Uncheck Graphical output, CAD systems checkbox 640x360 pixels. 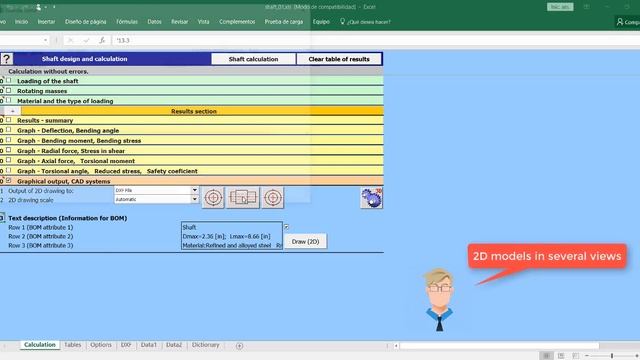9,180
